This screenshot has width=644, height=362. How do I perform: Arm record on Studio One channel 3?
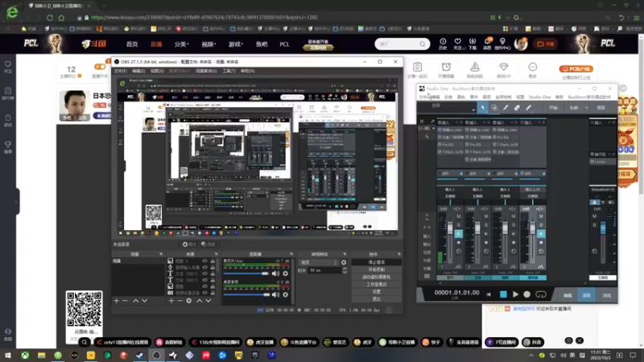(514, 243)
